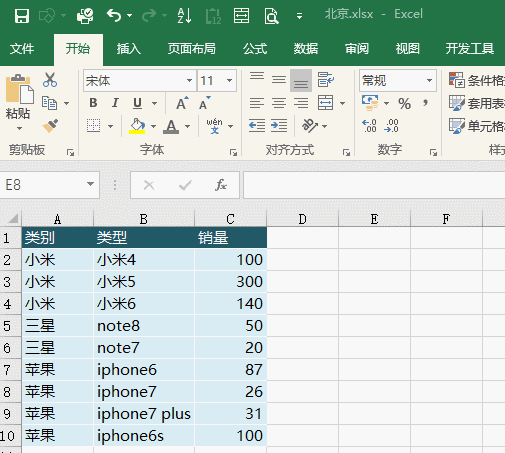This screenshot has width=505, height=453.
Task: Open conditional formatting 条件格式
Action: pyautogui.click(x=476, y=80)
